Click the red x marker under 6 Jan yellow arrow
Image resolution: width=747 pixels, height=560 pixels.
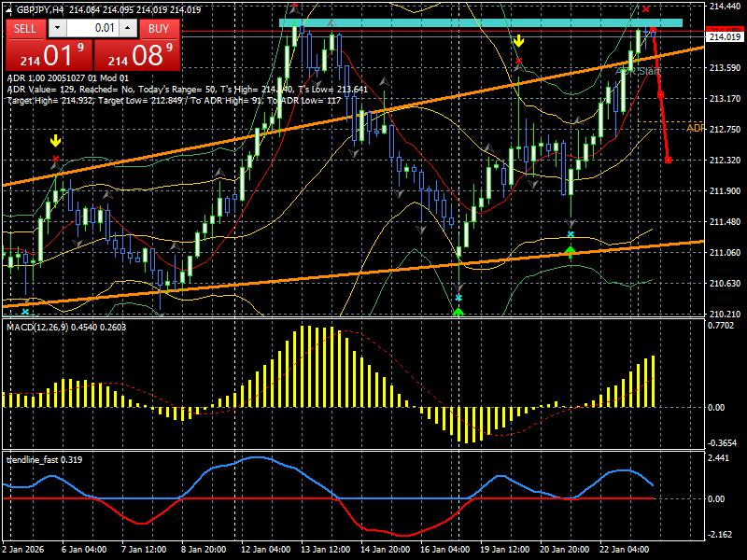point(56,158)
